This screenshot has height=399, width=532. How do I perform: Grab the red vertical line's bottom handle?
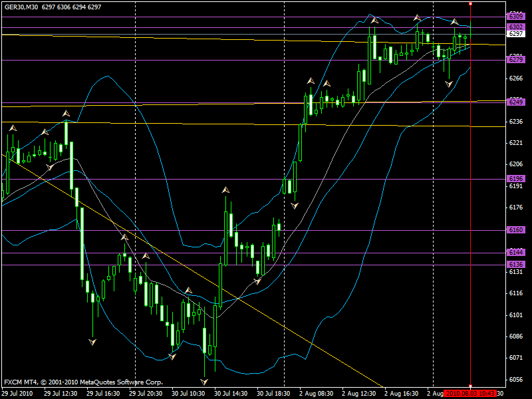pyautogui.click(x=470, y=386)
